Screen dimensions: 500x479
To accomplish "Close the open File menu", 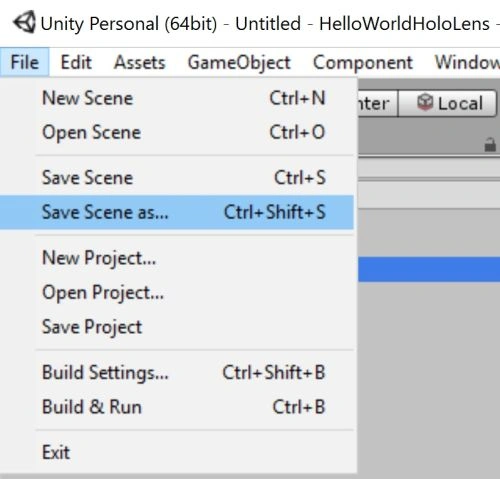I will pos(25,62).
